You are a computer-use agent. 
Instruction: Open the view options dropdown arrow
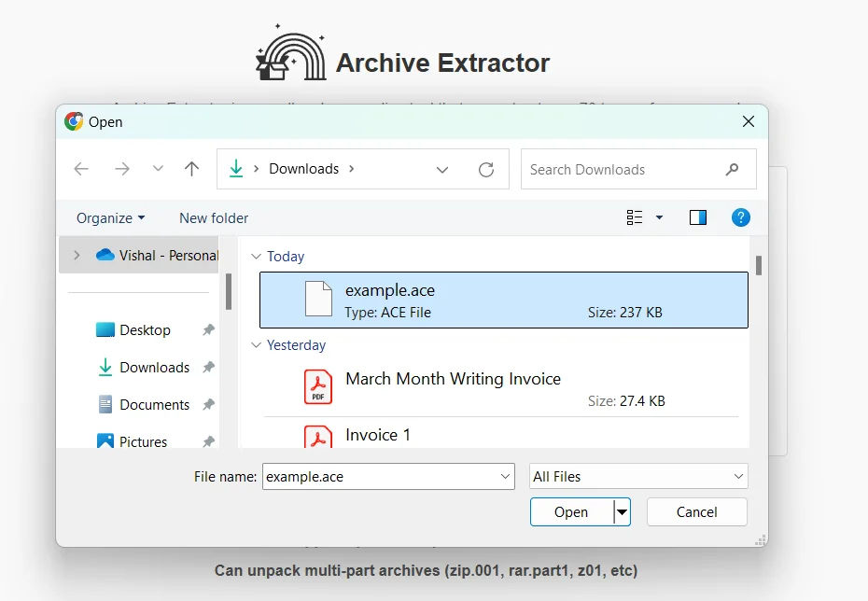pos(659,217)
